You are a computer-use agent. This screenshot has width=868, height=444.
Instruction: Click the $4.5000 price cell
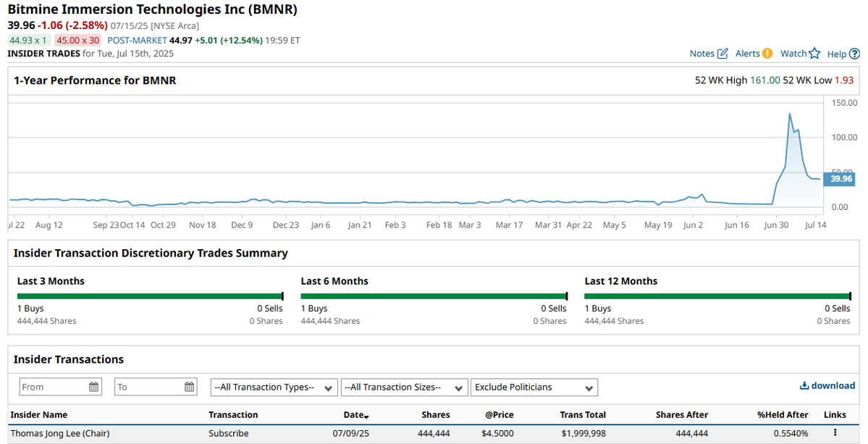497,433
